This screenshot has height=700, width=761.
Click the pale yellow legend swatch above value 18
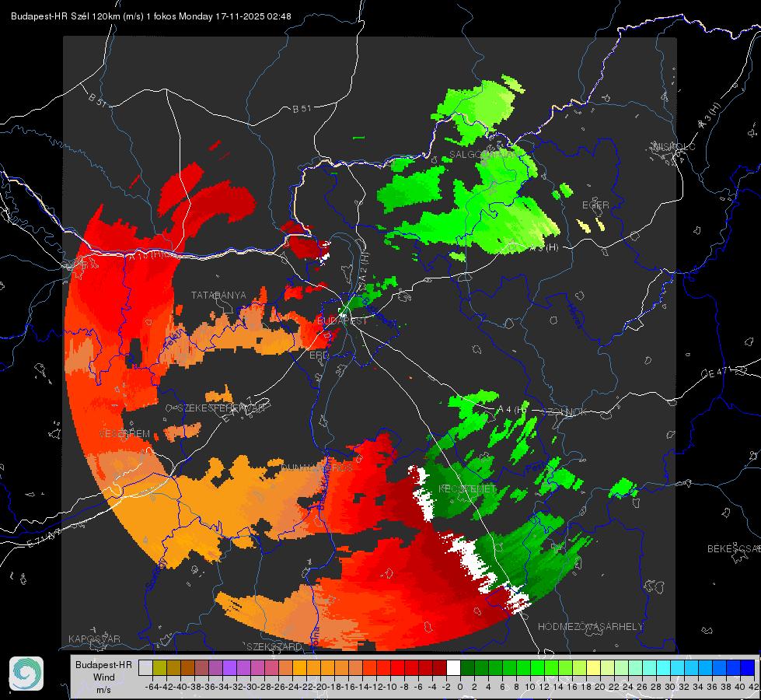point(593,667)
